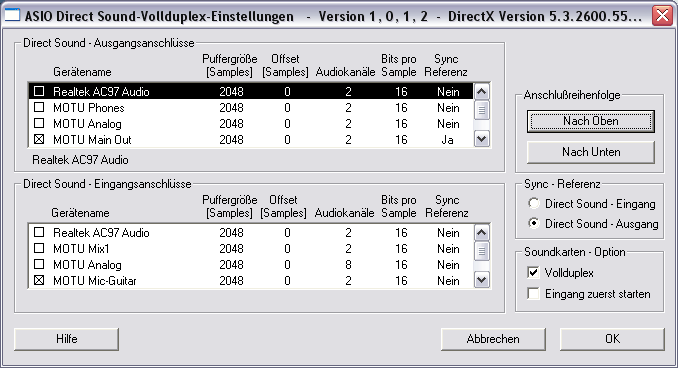
Task: Tick the MOTU Analog input checkbox
Action: tap(39, 264)
